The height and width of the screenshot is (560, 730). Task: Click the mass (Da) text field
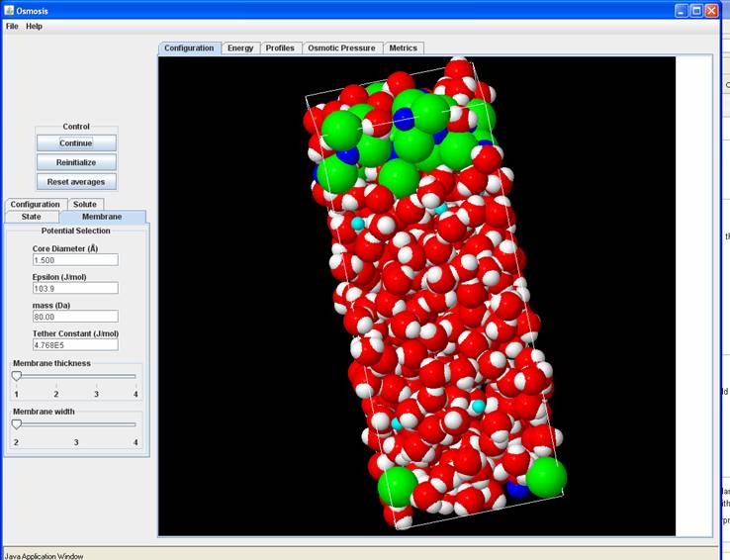[75, 317]
